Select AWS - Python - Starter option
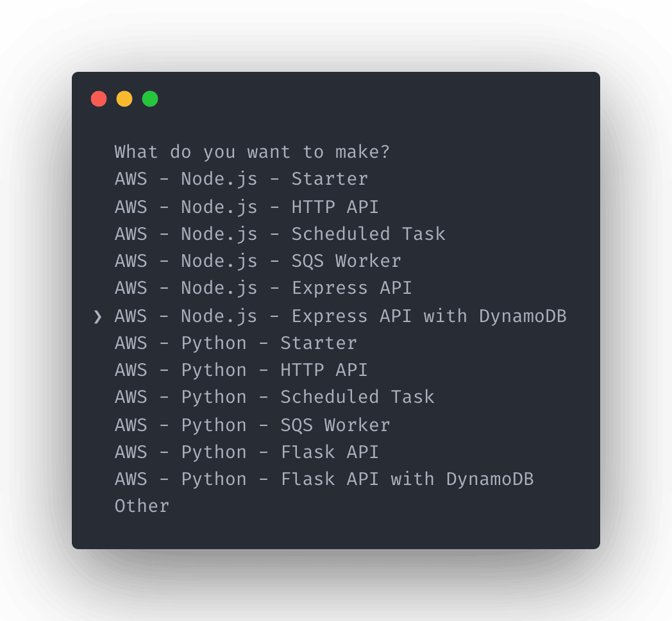 click(x=236, y=343)
